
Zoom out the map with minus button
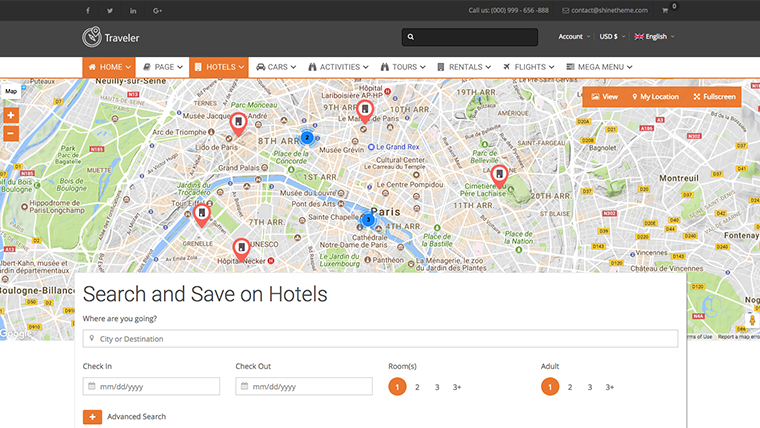[x=11, y=133]
